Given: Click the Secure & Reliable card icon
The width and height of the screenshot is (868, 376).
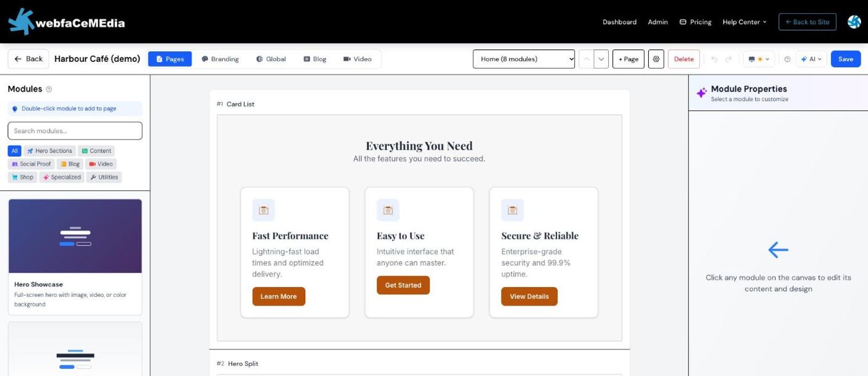Looking at the screenshot, I should (512, 211).
